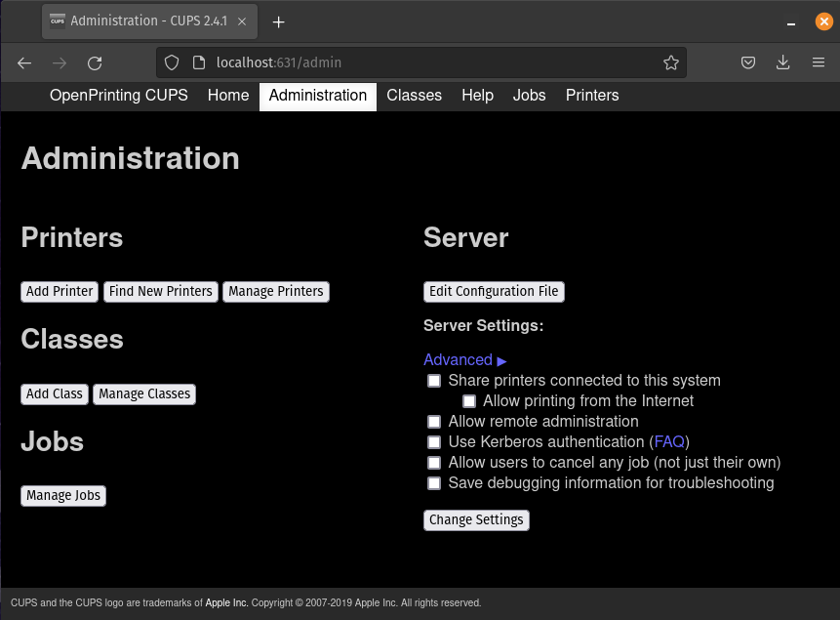Open the browser downloads icon
840x620 pixels.
point(782,62)
